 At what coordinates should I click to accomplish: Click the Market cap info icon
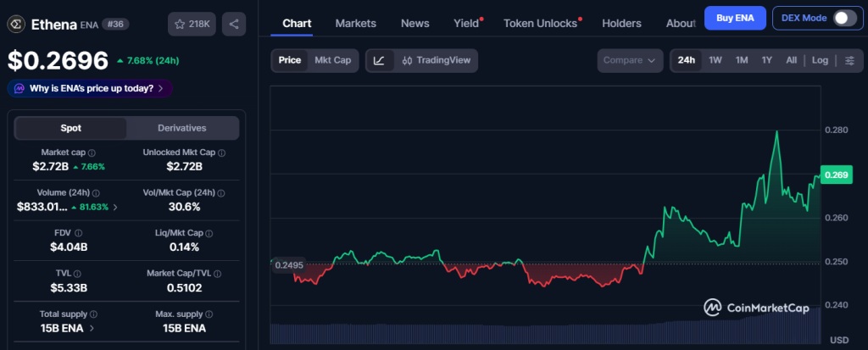pyautogui.click(x=92, y=153)
